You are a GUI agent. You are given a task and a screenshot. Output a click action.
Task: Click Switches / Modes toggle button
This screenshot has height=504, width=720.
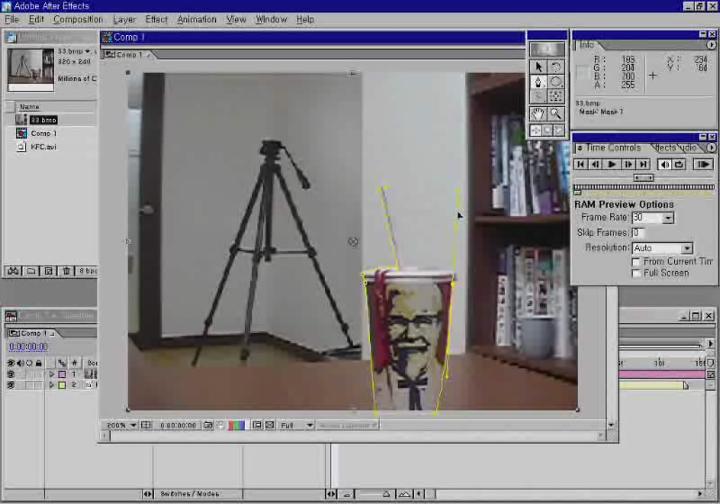189,494
